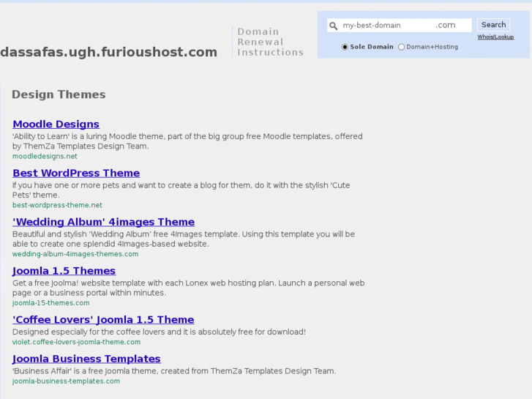Click the best-wordpress-theme.net URL text

point(57,205)
